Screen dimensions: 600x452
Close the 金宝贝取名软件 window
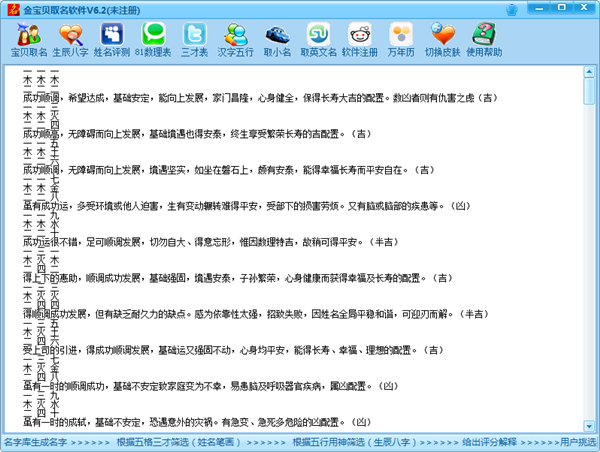point(584,8)
